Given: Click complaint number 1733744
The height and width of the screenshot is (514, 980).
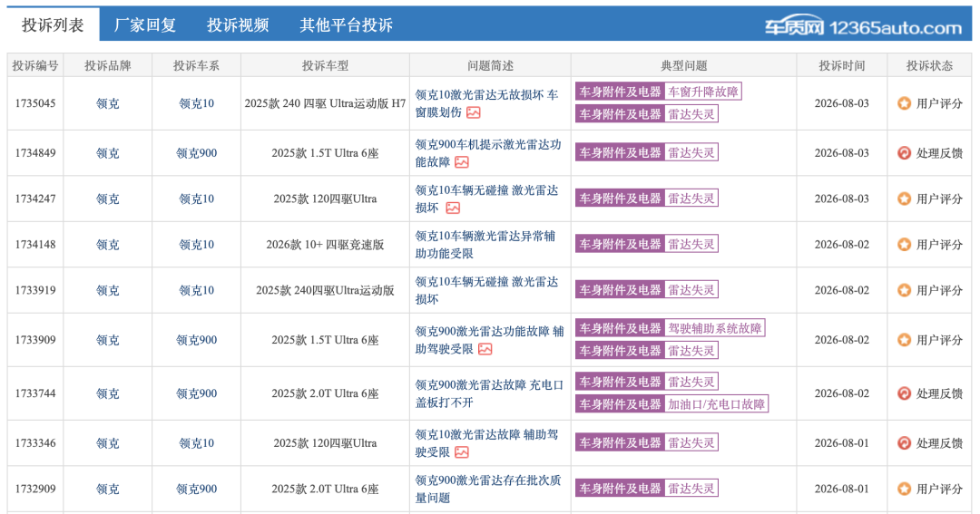Looking at the screenshot, I should click(35, 393).
